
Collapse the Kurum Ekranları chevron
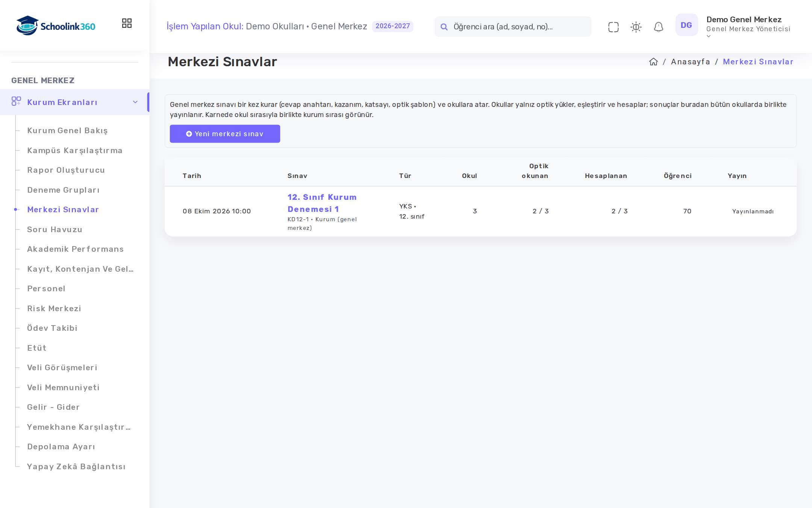tap(135, 102)
